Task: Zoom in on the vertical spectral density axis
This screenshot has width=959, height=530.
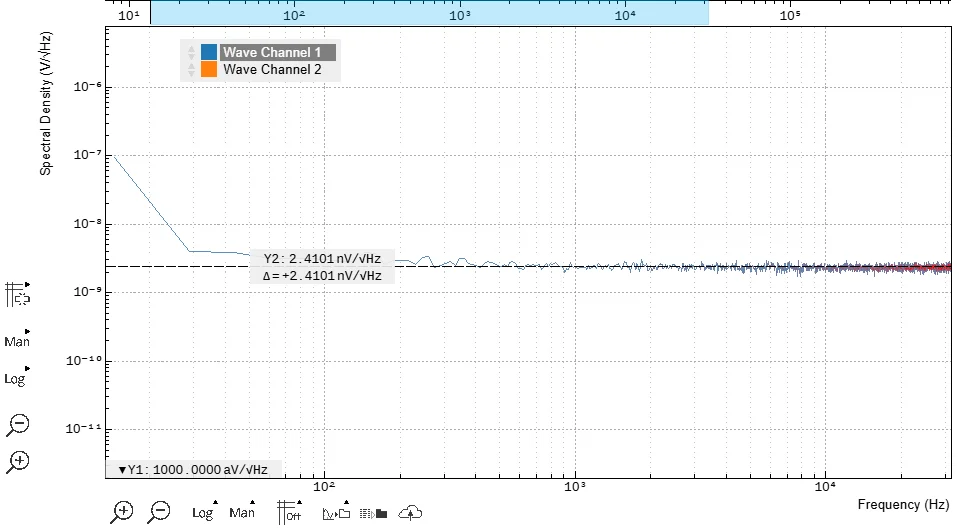Action: tap(18, 462)
